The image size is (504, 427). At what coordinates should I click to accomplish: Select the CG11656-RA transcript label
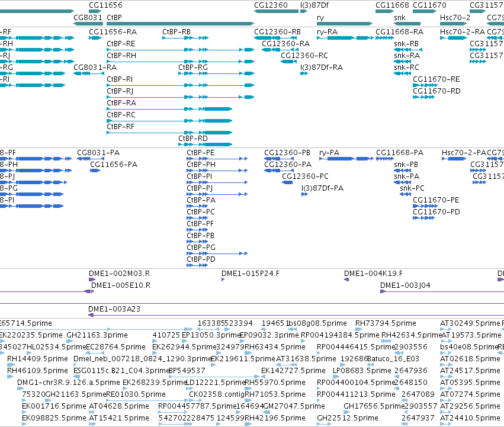click(x=113, y=32)
